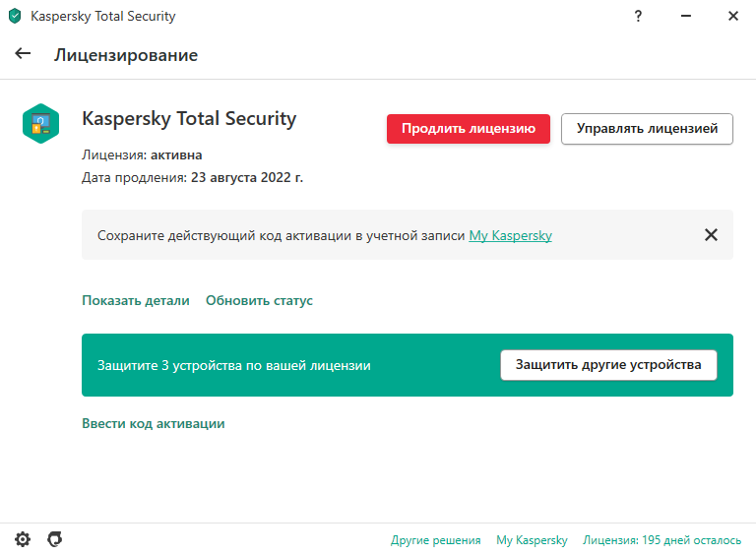Image resolution: width=756 pixels, height=555 pixels.
Task: Click Лицензия: 195 дней осталось footer link
Action: [661, 540]
